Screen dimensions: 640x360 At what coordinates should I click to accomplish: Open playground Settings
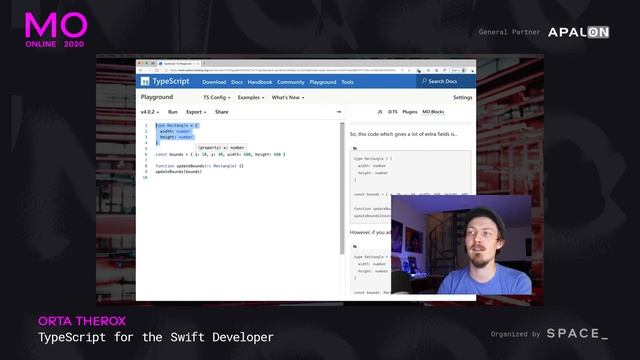462,98
